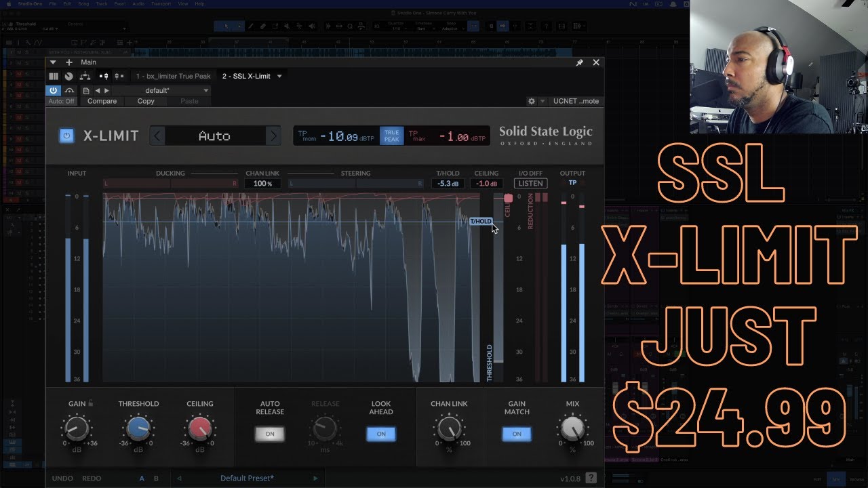Collapse the plugin window header triangle

[x=53, y=62]
